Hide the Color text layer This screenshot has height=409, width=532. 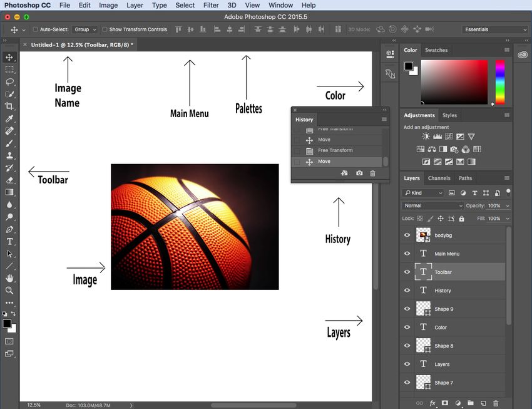coord(407,327)
